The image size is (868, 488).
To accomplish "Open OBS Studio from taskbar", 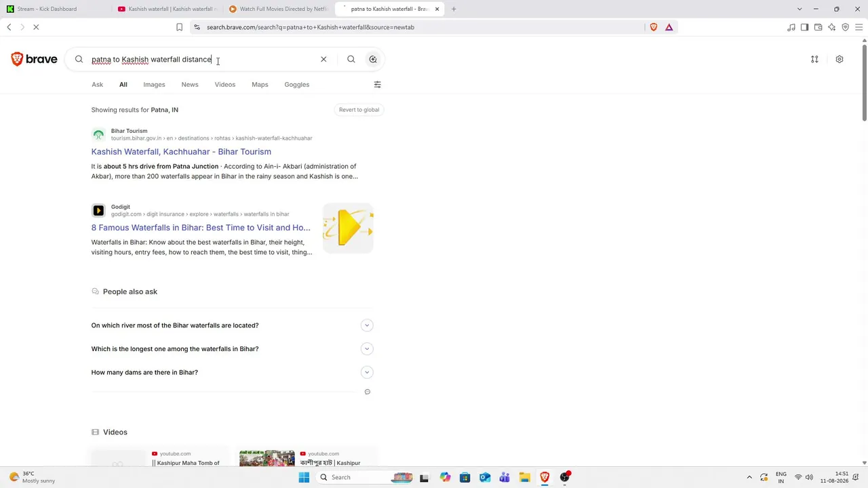I will pyautogui.click(x=565, y=477).
